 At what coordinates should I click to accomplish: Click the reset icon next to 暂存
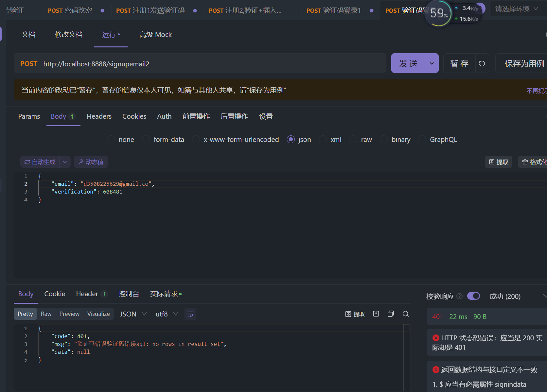click(482, 63)
